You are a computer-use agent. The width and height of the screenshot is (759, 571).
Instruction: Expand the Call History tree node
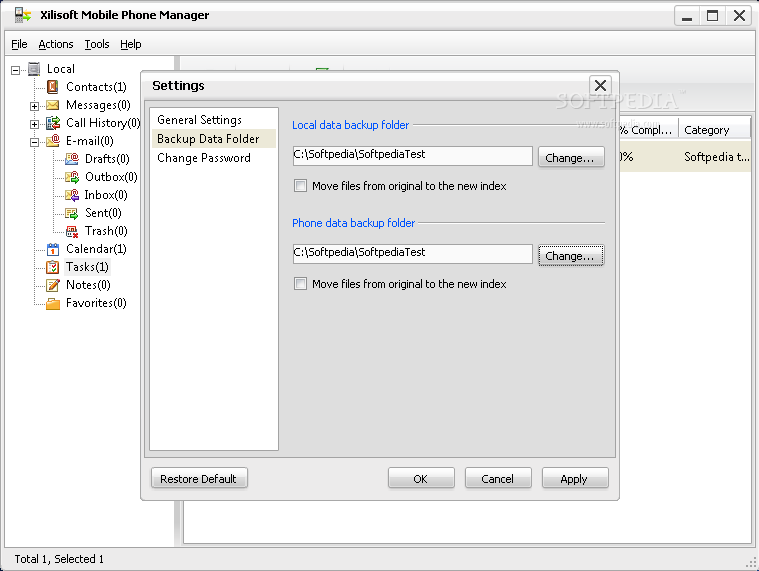coord(34,124)
